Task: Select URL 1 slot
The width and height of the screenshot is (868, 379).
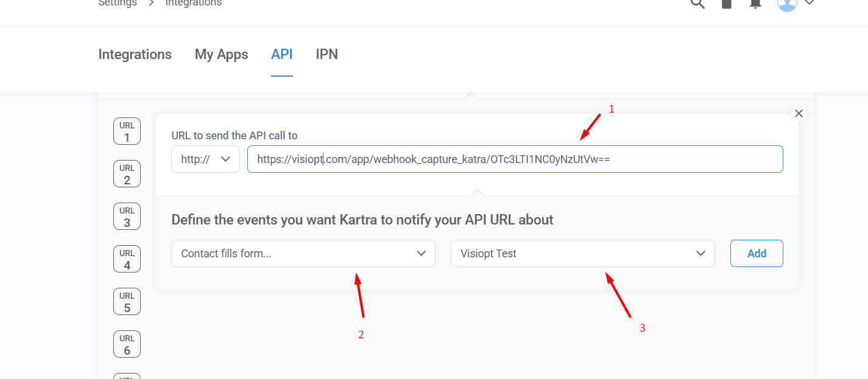Action: point(127,131)
